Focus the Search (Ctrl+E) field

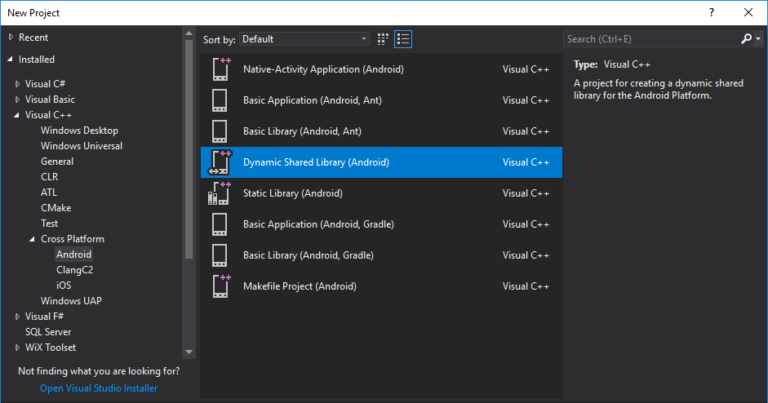tap(651, 39)
